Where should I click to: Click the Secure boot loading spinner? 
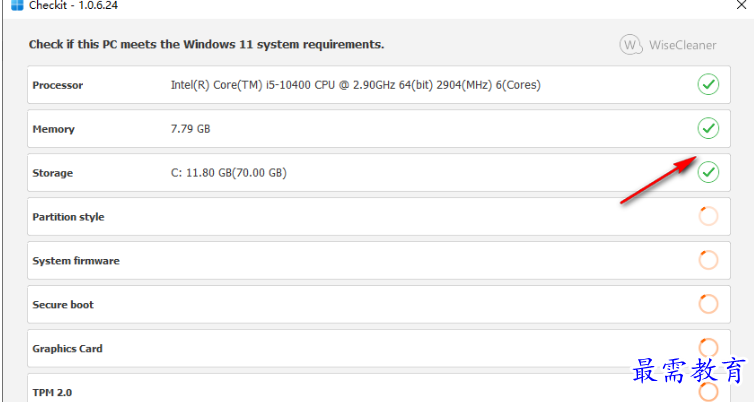(x=708, y=304)
